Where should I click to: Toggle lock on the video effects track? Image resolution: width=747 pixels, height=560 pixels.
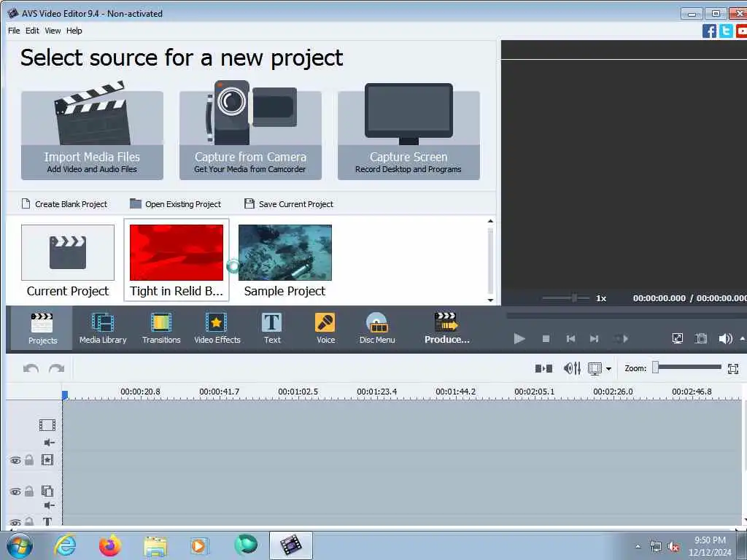point(29,460)
